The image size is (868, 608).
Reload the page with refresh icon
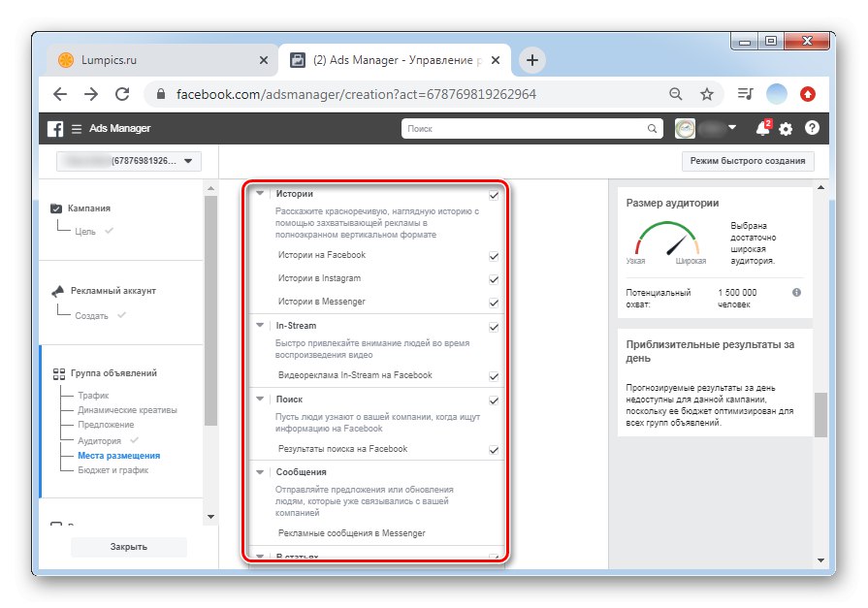tap(122, 94)
